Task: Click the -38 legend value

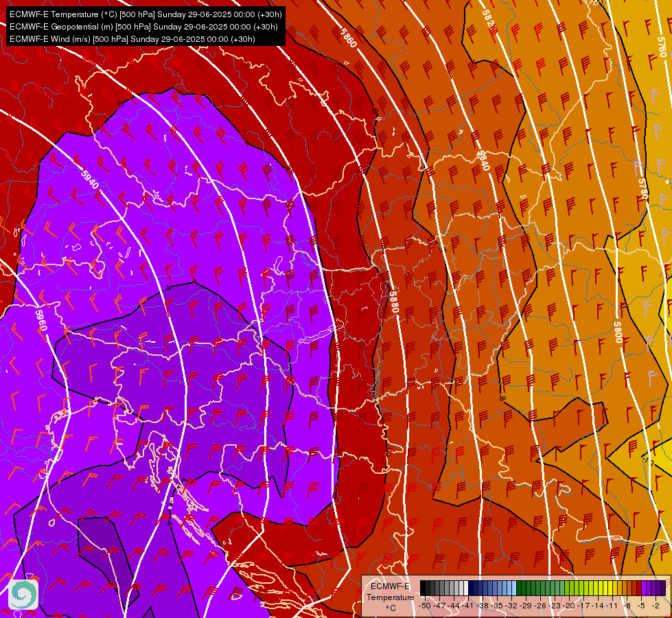Action: (483, 606)
